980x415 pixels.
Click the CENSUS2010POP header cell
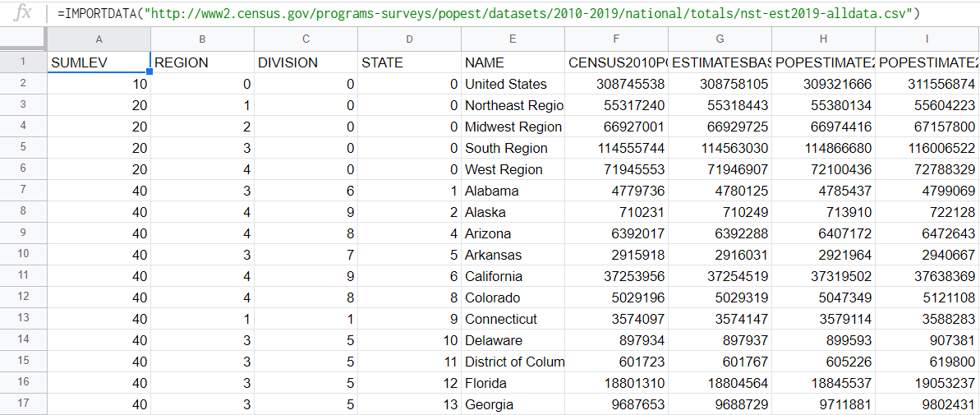pos(617,62)
